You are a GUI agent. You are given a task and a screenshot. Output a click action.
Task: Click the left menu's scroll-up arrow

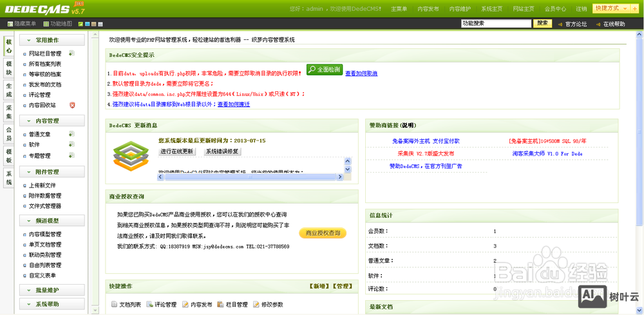(95, 35)
